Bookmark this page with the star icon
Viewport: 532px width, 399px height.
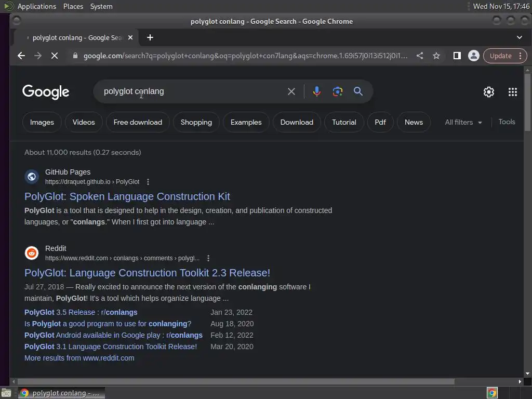coord(436,56)
